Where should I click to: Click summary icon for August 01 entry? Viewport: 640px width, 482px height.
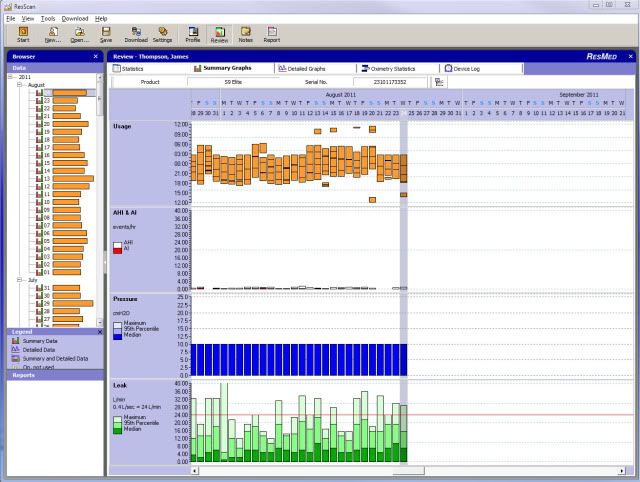39,272
